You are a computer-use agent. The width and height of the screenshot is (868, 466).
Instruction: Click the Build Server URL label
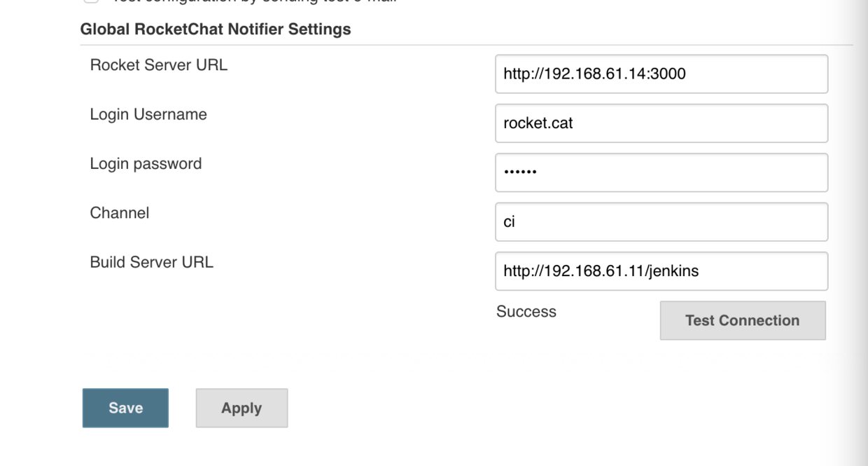[x=152, y=262]
